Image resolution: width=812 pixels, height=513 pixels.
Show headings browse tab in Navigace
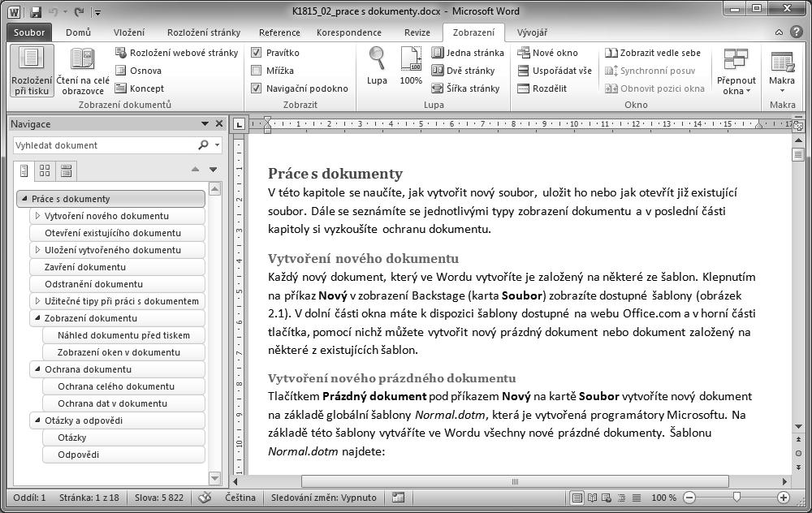(x=24, y=170)
